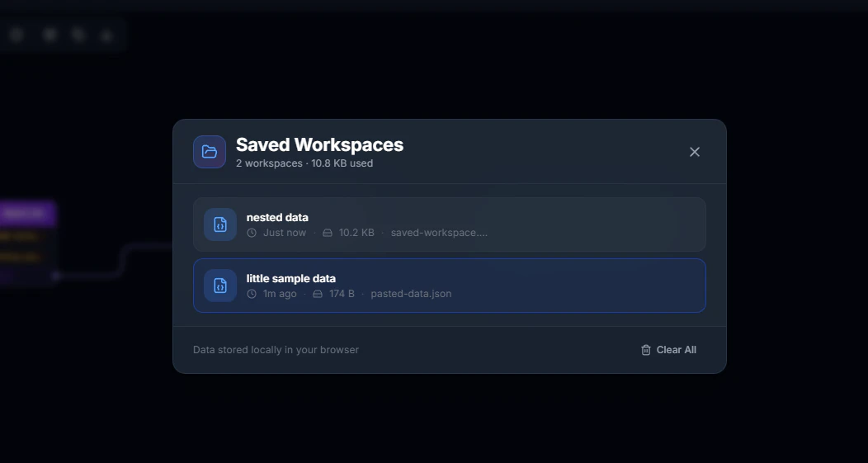
Task: Click the open folder icon beside Saved Workspaces
Action: pyautogui.click(x=210, y=152)
